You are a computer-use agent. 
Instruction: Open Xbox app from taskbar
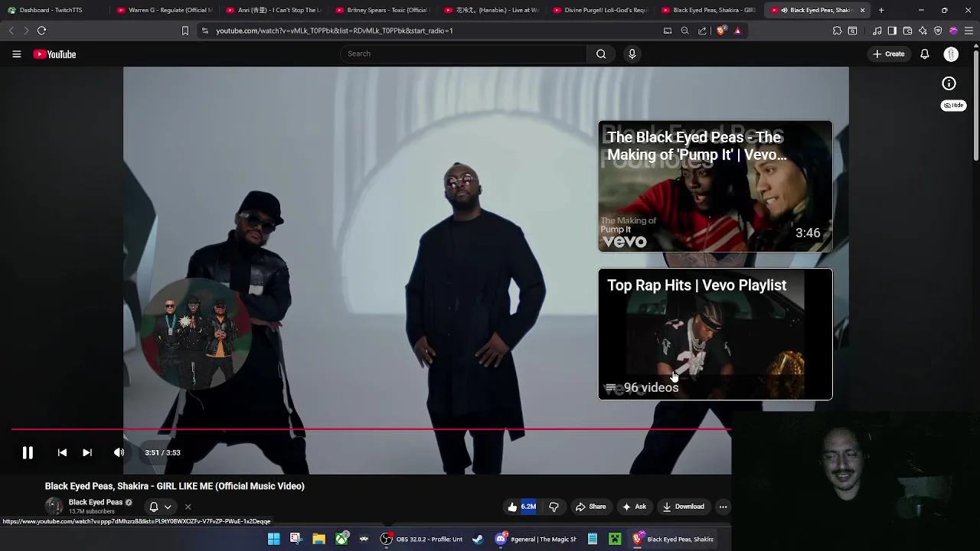pos(341,539)
